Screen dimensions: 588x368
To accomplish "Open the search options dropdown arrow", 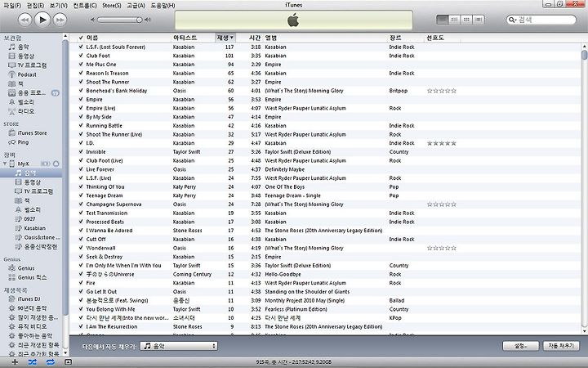I will [515, 20].
